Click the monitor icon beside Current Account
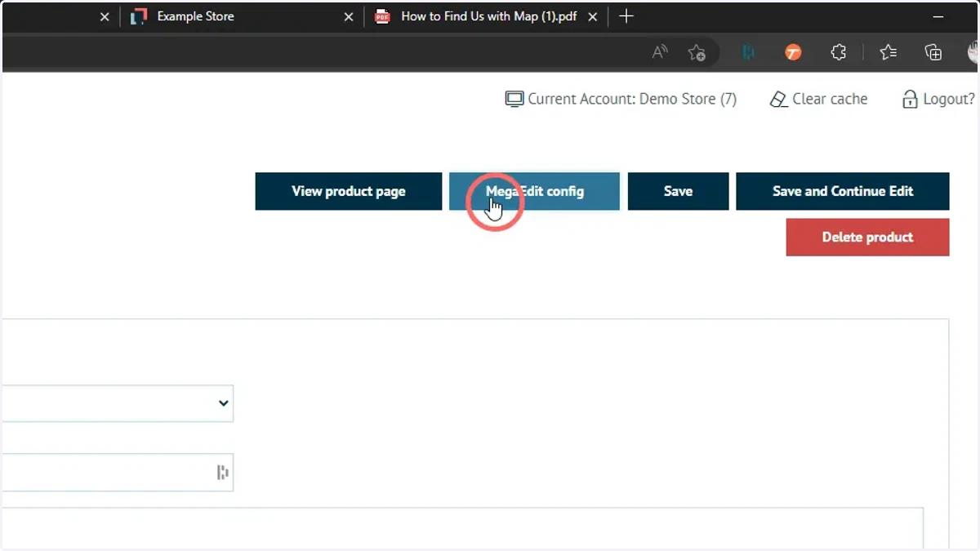The width and height of the screenshot is (980, 551). (x=514, y=100)
